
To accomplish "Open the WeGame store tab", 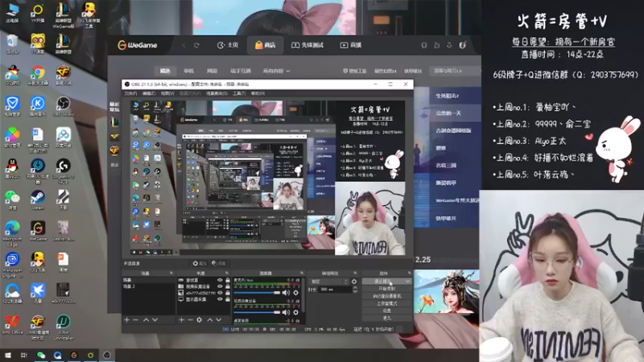I will pos(266,45).
